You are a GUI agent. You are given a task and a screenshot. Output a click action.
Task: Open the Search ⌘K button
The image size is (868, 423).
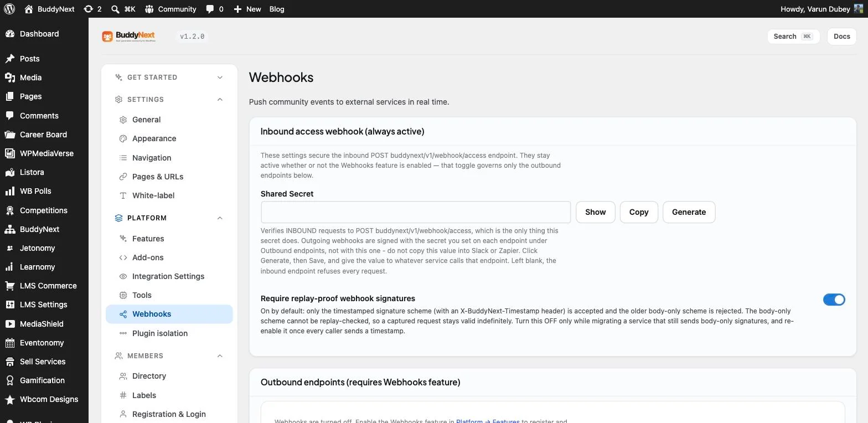pyautogui.click(x=793, y=37)
